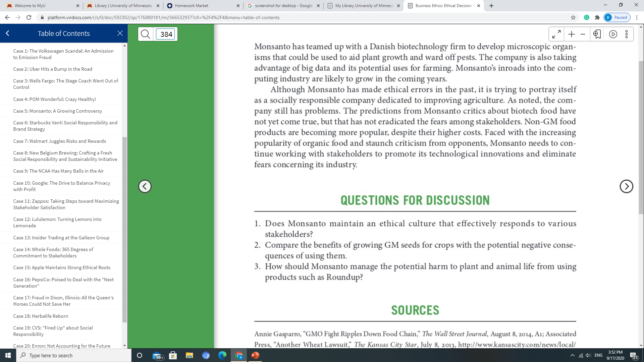Go back in browser history

tap(7, 17)
